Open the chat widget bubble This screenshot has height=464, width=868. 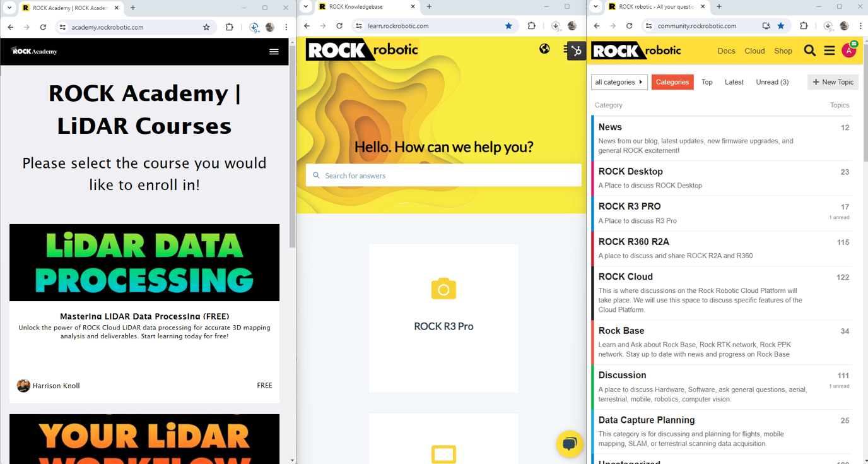[569, 444]
